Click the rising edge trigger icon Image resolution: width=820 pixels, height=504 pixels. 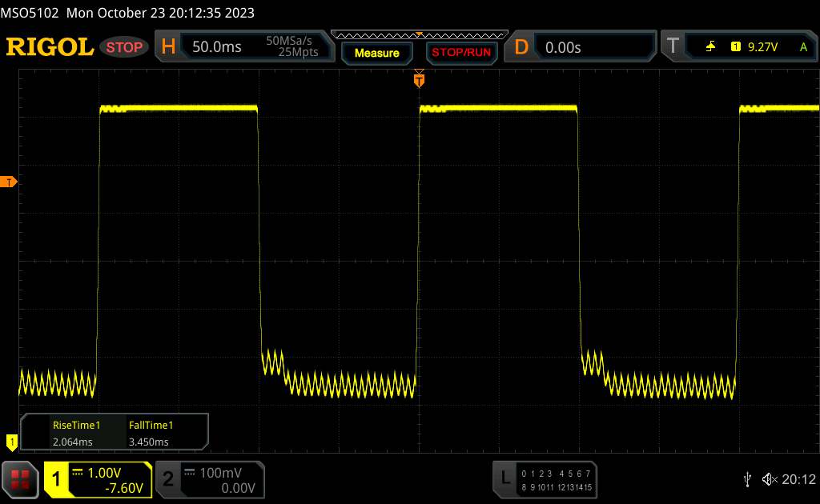pyautogui.click(x=710, y=47)
